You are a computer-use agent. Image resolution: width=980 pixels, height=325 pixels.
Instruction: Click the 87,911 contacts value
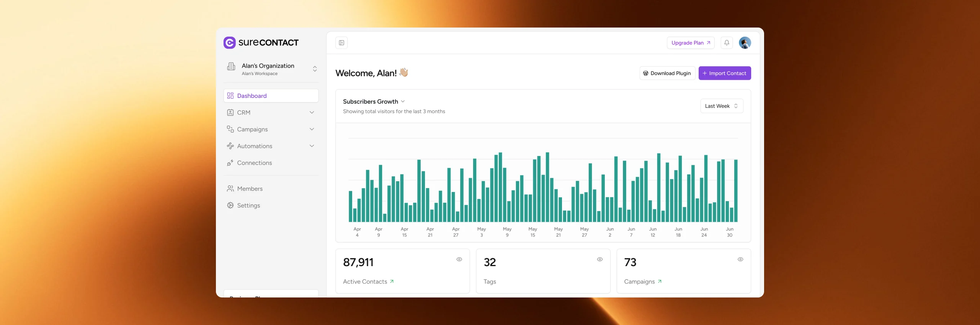(x=358, y=262)
